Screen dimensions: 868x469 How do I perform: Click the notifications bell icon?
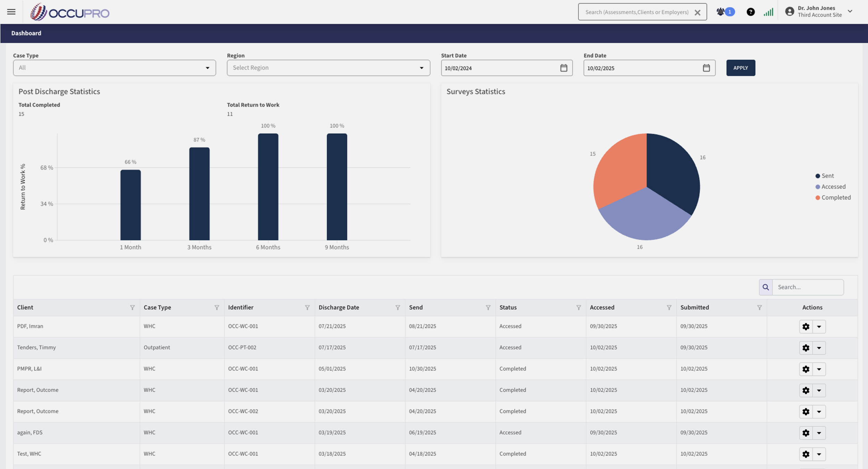pyautogui.click(x=720, y=12)
